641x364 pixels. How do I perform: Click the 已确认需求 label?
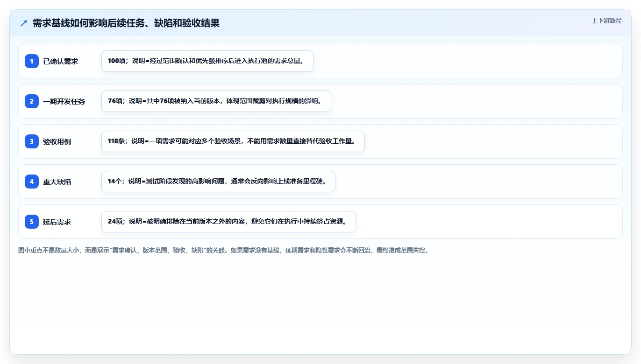[x=60, y=61]
